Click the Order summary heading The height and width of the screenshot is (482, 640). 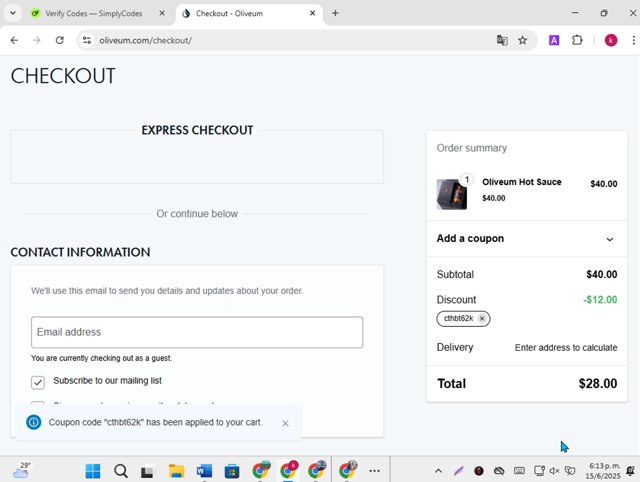click(x=471, y=148)
